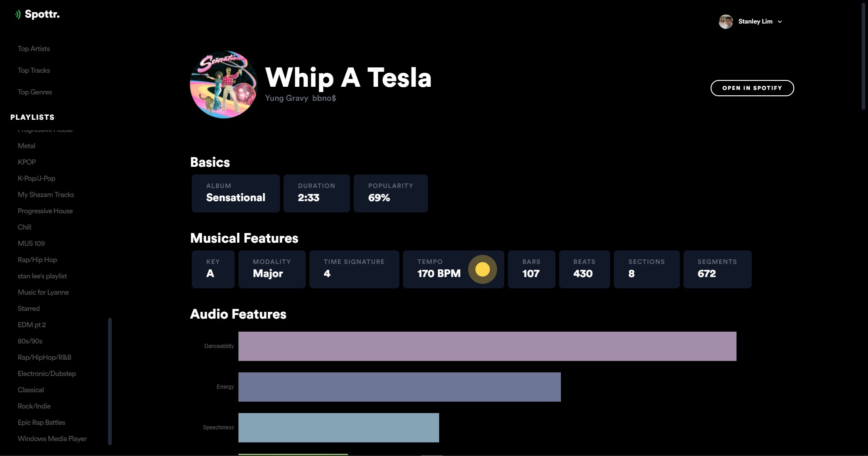This screenshot has height=456, width=868.
Task: Click the Duration 2:33 card
Action: coord(317,193)
